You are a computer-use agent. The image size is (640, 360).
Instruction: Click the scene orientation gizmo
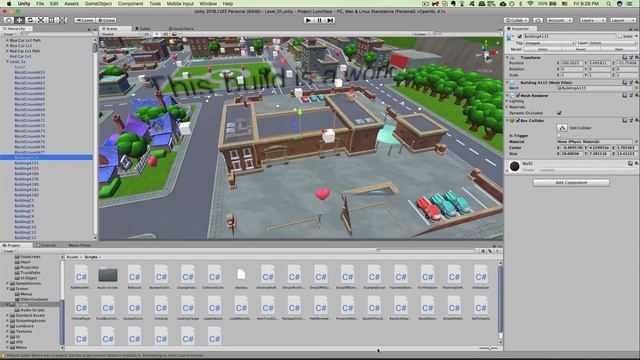487,51
